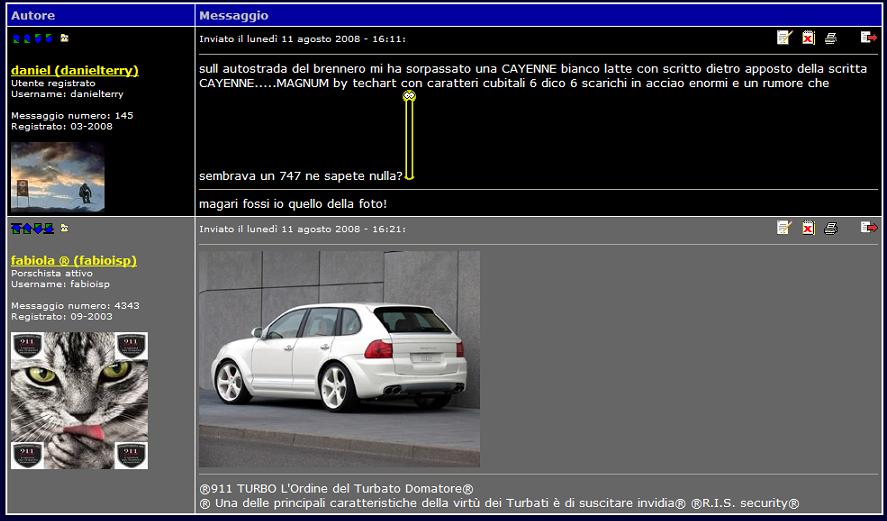Image resolution: width=887 pixels, height=521 pixels.
Task: Click signature line mentioning 'R.I.S. security'
Action: coord(500,503)
